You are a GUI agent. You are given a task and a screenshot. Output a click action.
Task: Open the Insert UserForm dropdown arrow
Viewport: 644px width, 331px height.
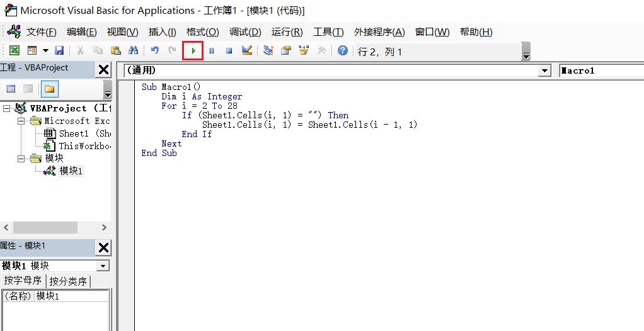[45, 51]
